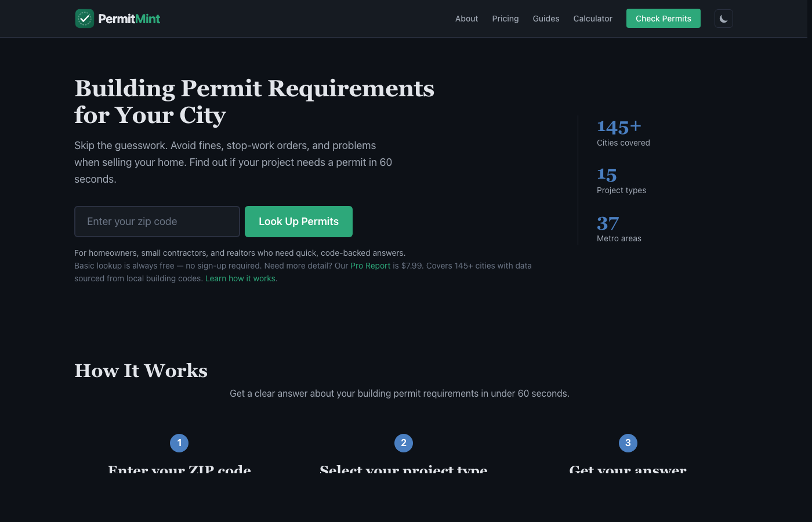Screen dimensions: 812x522
Task: Click the Building Permit Requirements headline
Action: (254, 101)
